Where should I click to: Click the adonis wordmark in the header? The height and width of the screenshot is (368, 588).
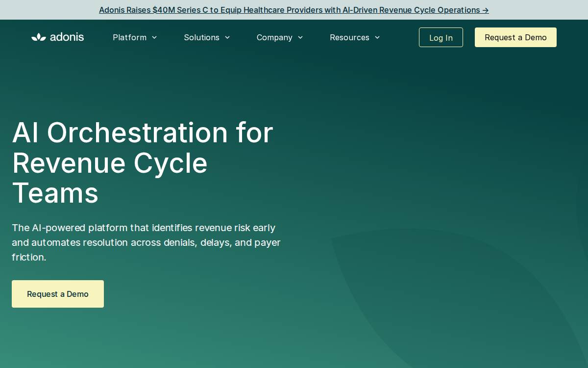67,37
